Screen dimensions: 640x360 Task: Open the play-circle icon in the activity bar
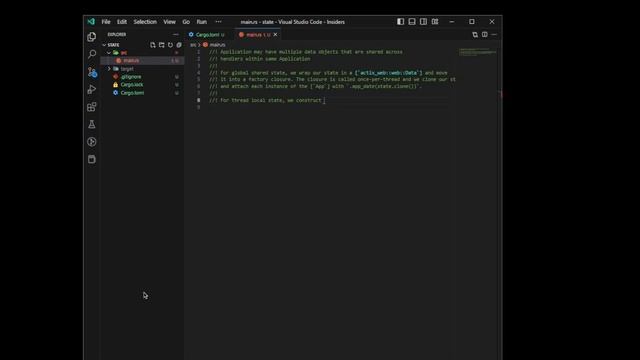92,142
